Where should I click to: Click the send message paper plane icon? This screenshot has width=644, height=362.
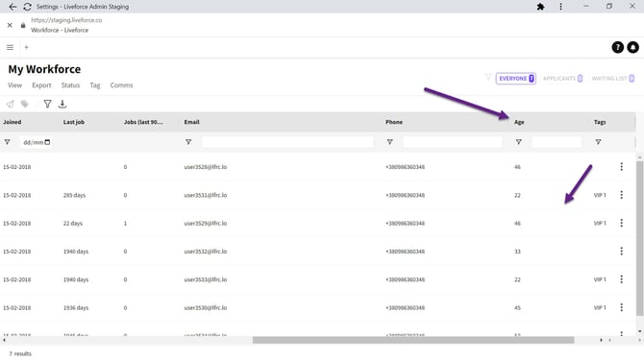[10, 104]
